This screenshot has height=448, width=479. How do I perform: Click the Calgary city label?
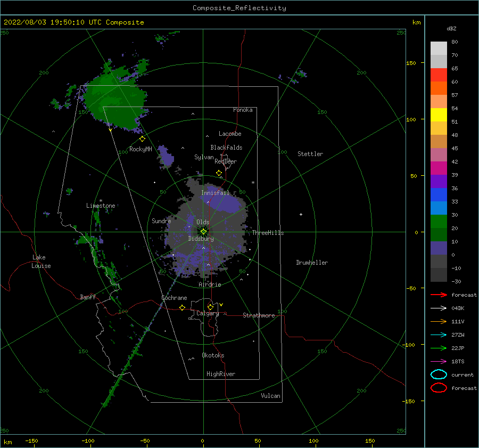tap(208, 313)
